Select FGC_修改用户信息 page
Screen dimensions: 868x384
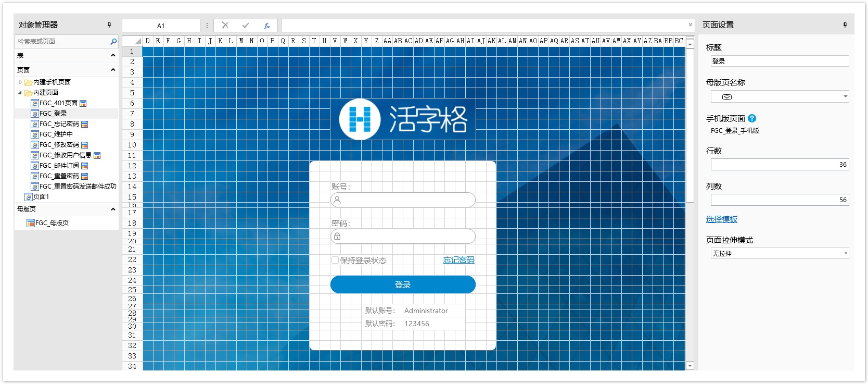66,155
